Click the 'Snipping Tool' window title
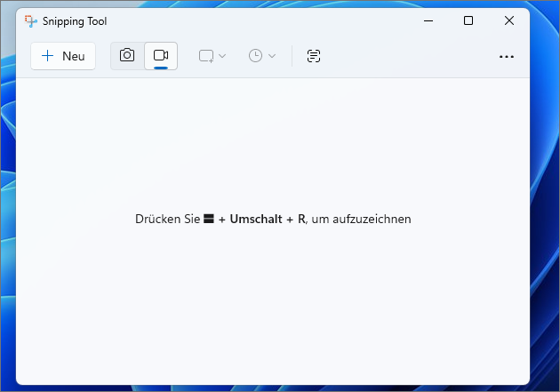Viewport: 560px width, 392px height. (75, 21)
